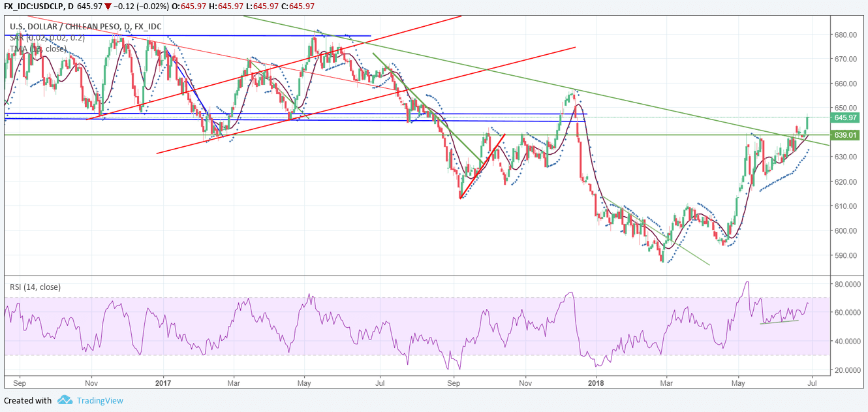
Task: Click the 20.0000 RSI axis label
Action: [848, 370]
